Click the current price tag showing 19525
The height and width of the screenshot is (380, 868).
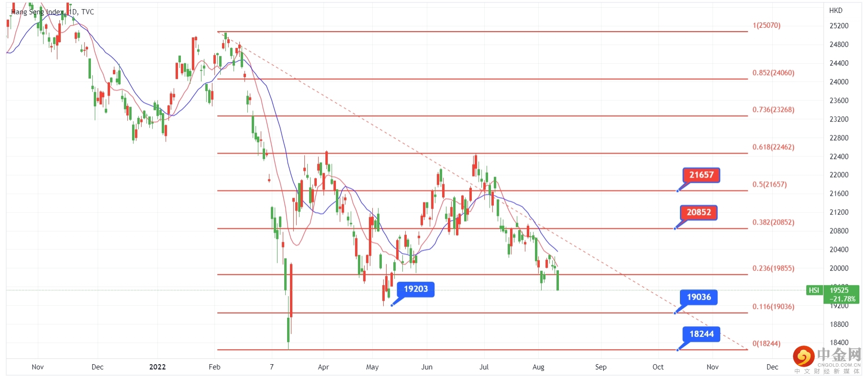point(842,294)
